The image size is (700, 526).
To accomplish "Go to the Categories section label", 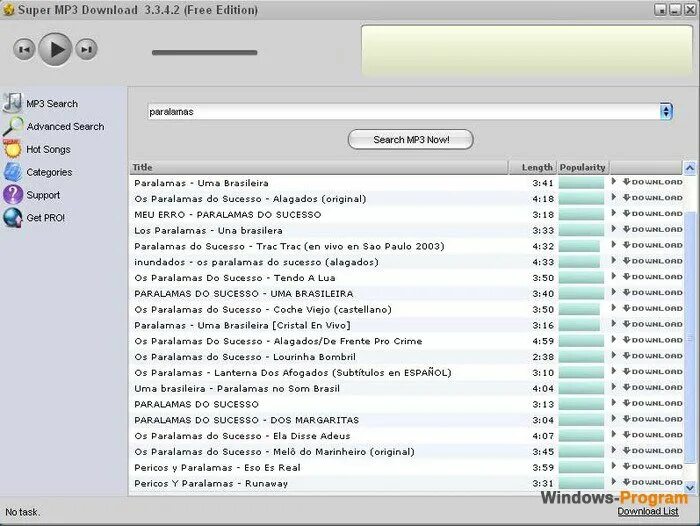I will tap(49, 172).
